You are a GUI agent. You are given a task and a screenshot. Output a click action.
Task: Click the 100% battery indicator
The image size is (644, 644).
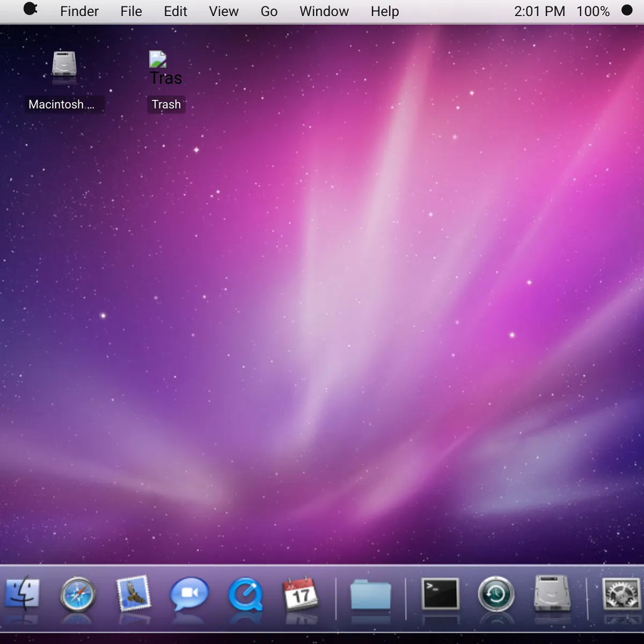tap(593, 11)
